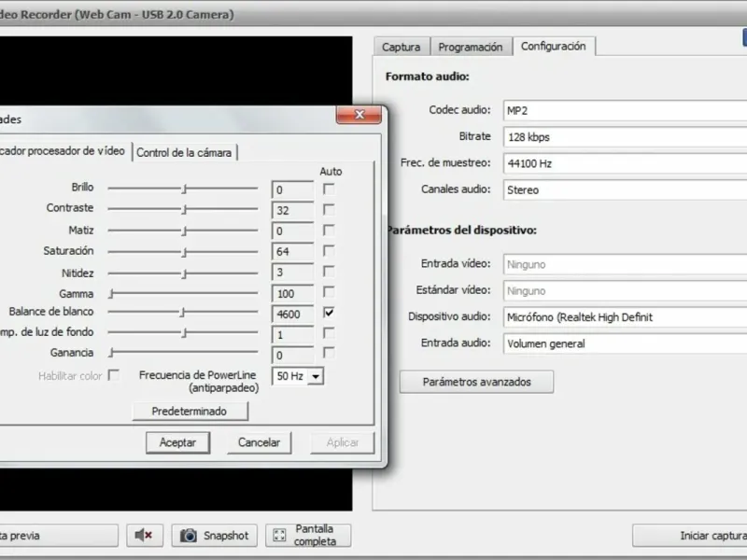Click Cancelar in the dialog
Screen dimensions: 747x560
point(260,442)
